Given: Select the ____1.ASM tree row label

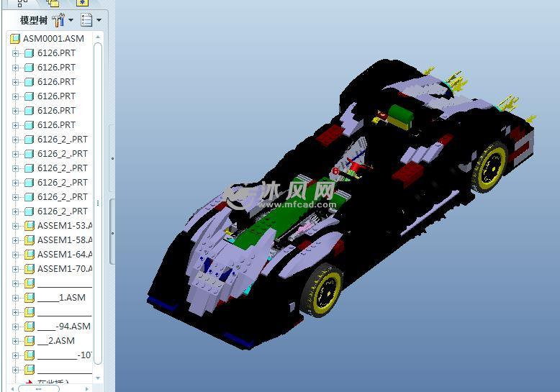Looking at the screenshot, I should click(x=61, y=297).
